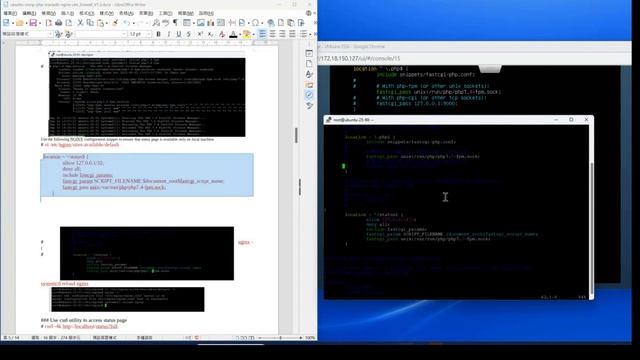Click the http://localhost/status?full link
The width and height of the screenshot is (640, 360).
coord(90,327)
